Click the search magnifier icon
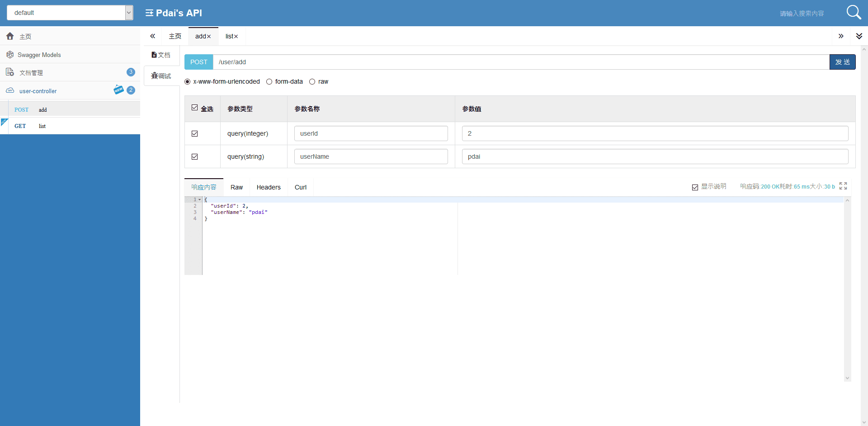The height and width of the screenshot is (426, 868). [x=854, y=12]
